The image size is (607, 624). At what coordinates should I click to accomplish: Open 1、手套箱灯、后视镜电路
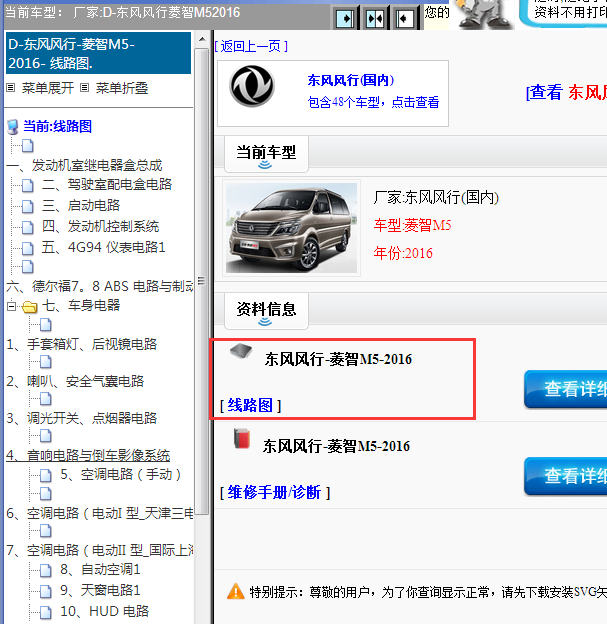tap(82, 344)
